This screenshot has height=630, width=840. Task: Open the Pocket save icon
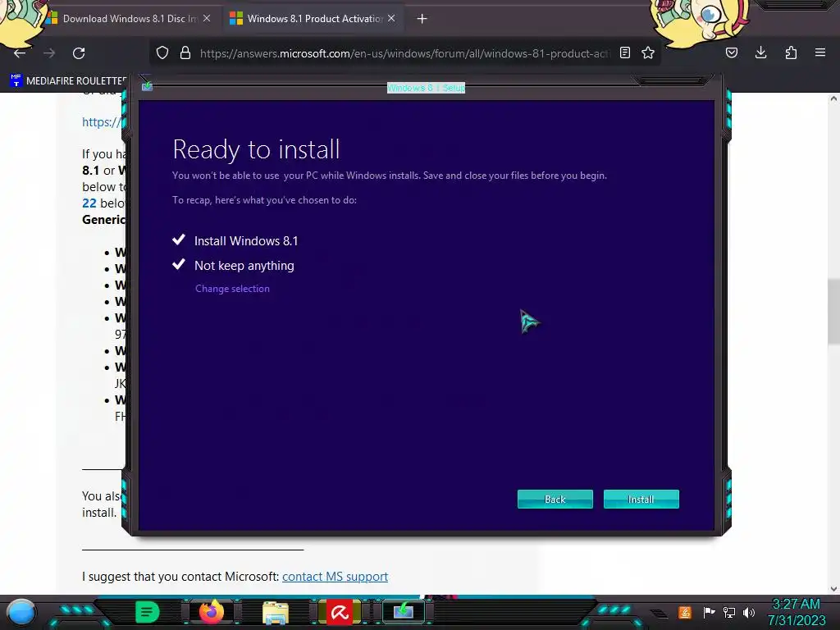(x=731, y=53)
